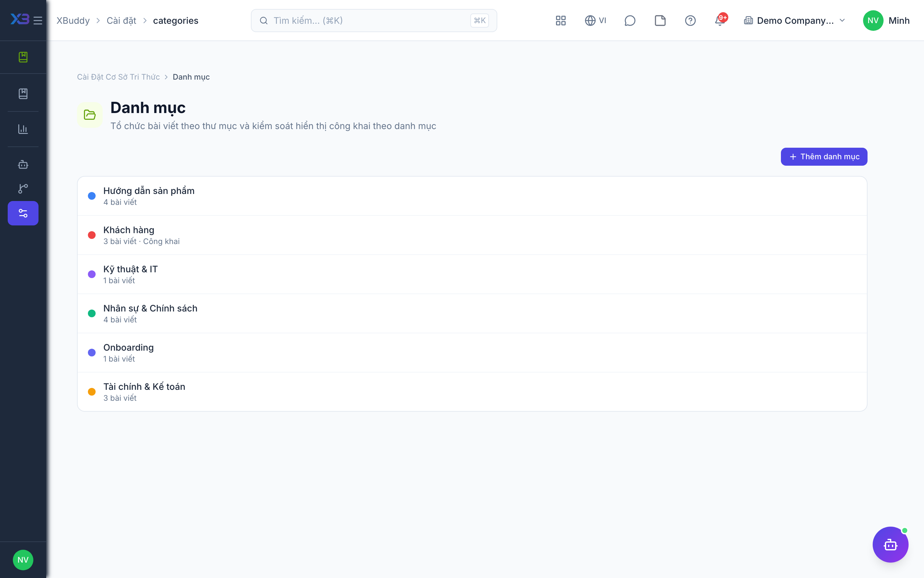Click the ⌘K shortcut badge in search
The width and height of the screenshot is (924, 578).
click(x=480, y=20)
